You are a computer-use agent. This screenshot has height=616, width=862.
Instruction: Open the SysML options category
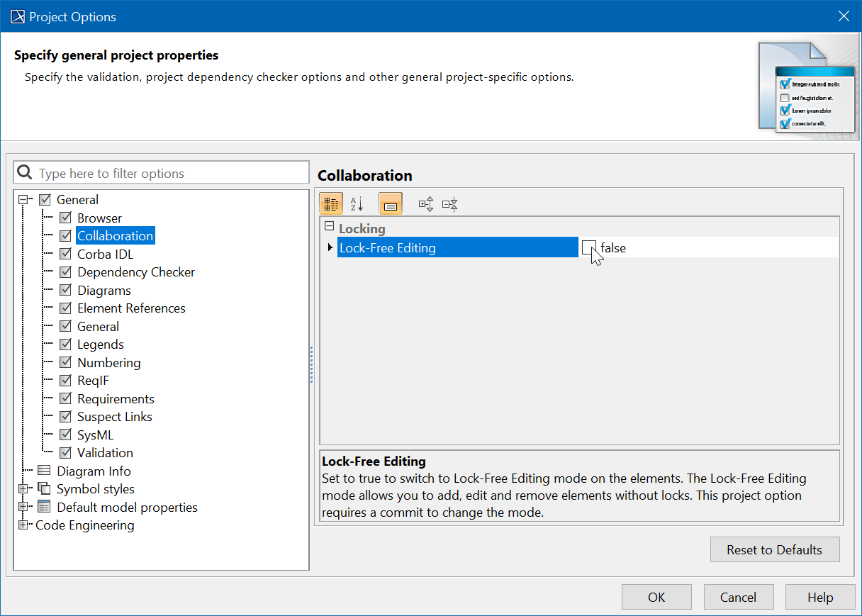coord(95,435)
